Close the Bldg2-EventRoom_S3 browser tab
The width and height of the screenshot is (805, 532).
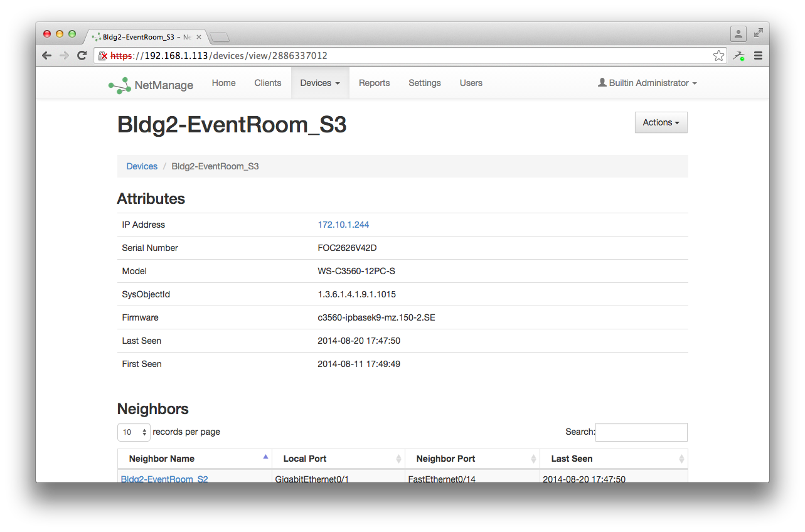(199, 37)
